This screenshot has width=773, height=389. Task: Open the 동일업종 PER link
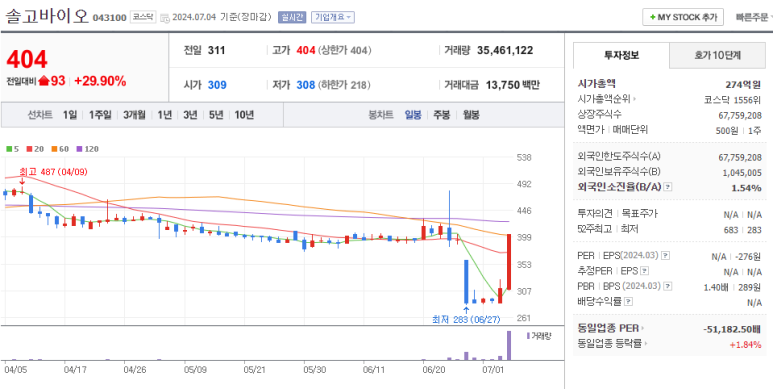tap(611, 328)
